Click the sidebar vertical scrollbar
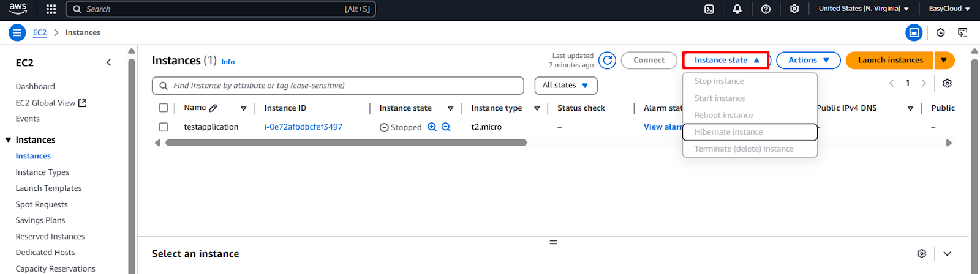The width and height of the screenshot is (980, 274). tap(131, 165)
